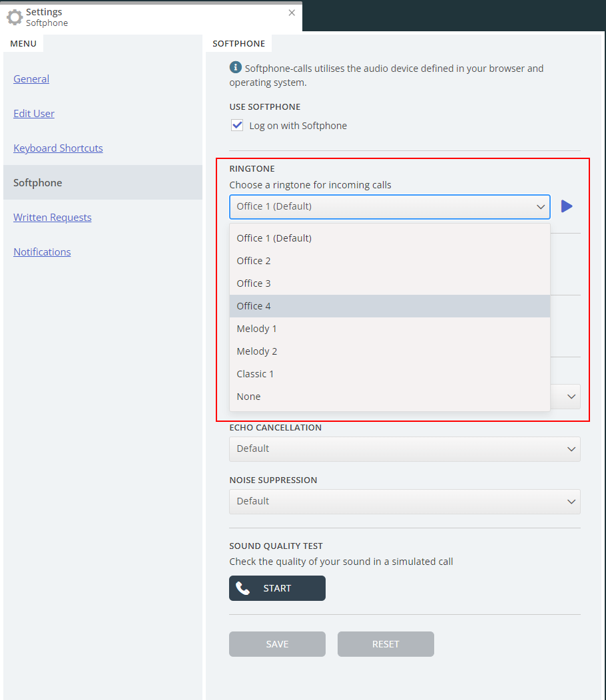606x700 pixels.
Task: Click the blue info icon
Action: (235, 67)
